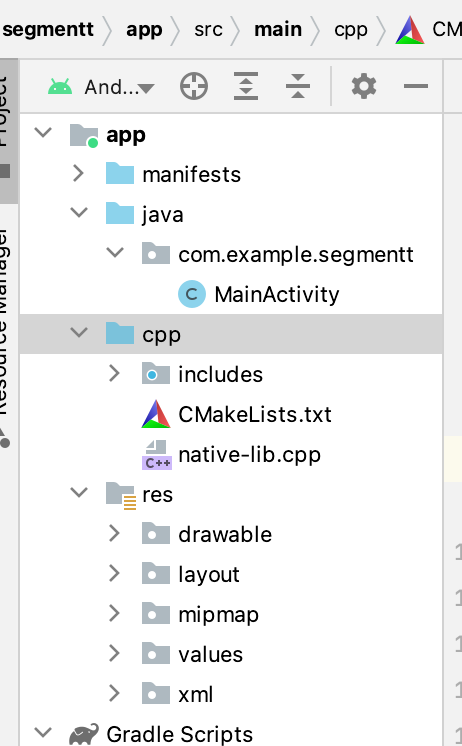Click the manifests folder icon

tap(120, 175)
